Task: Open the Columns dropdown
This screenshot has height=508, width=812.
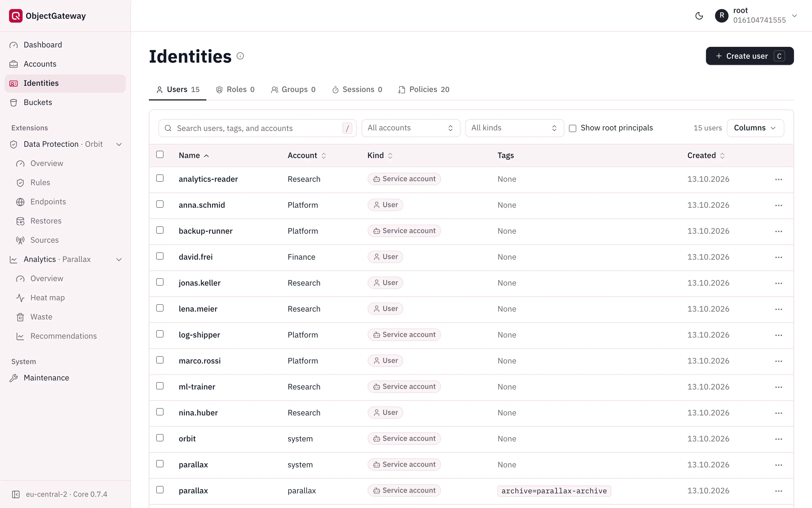Action: (x=755, y=128)
